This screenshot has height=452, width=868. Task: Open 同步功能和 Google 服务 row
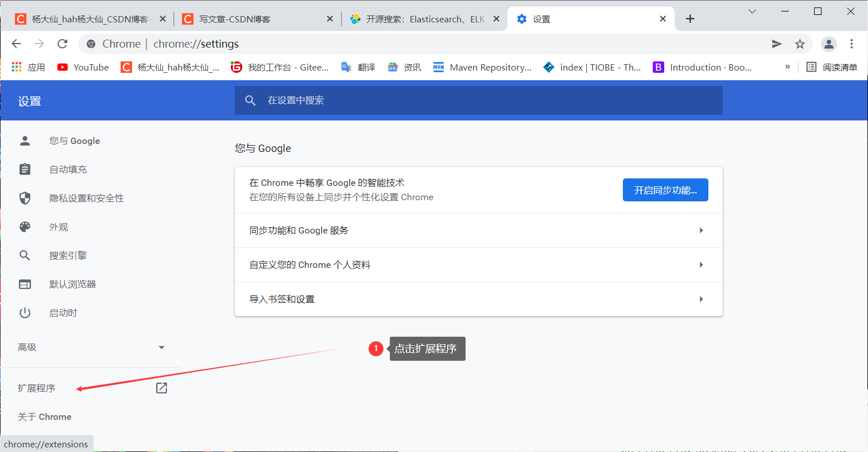click(x=478, y=231)
